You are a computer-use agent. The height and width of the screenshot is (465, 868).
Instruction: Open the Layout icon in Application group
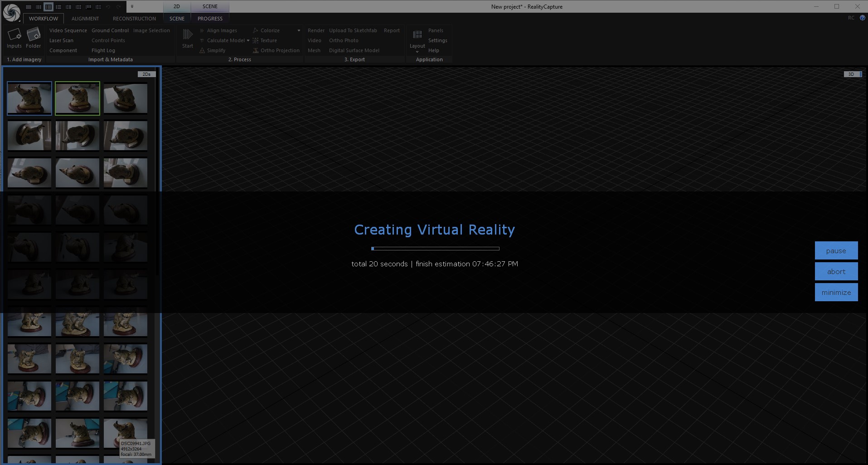click(x=417, y=35)
